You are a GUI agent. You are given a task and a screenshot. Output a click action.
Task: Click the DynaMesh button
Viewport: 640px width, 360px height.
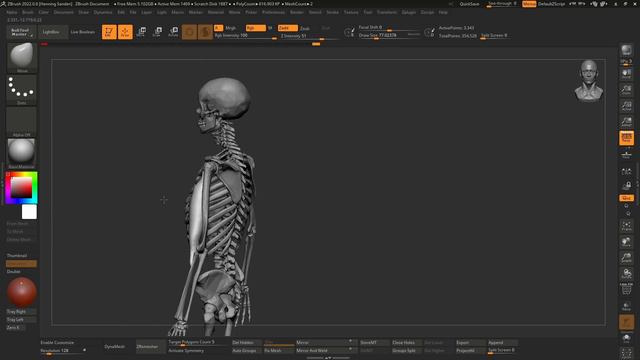115,347
